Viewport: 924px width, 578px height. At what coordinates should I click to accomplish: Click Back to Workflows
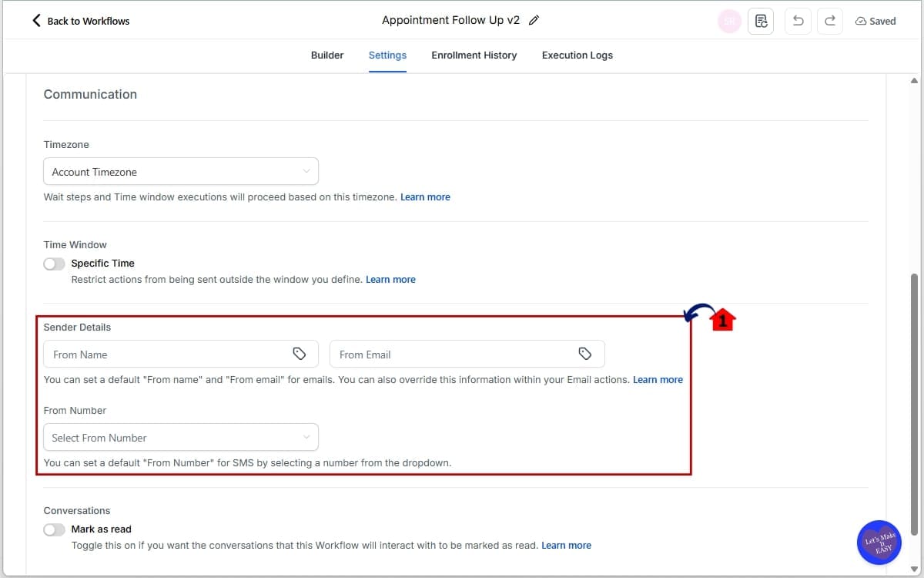pyautogui.click(x=80, y=21)
